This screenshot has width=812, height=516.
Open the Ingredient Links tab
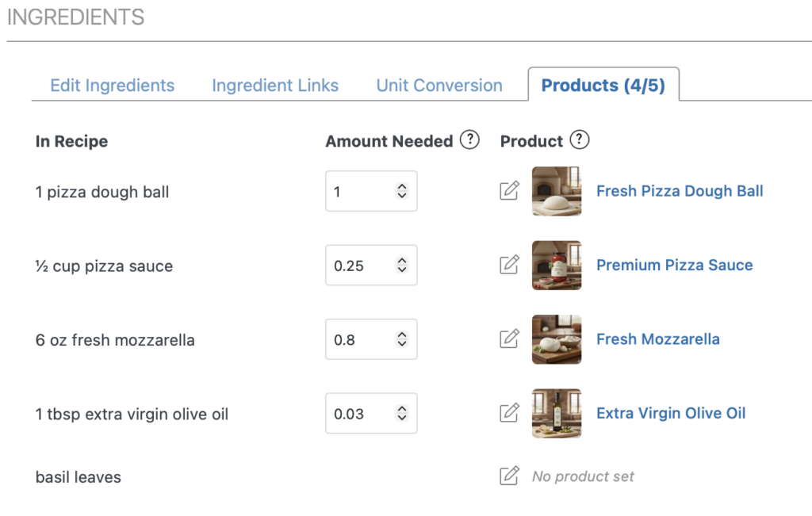pos(275,86)
